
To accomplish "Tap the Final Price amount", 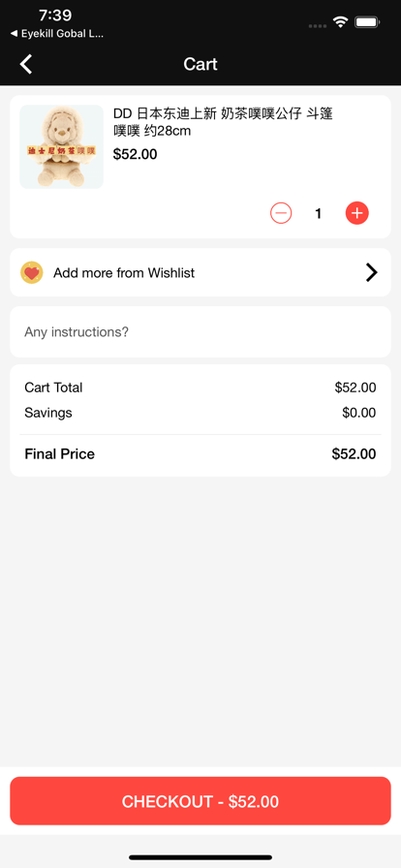I will point(354,454).
